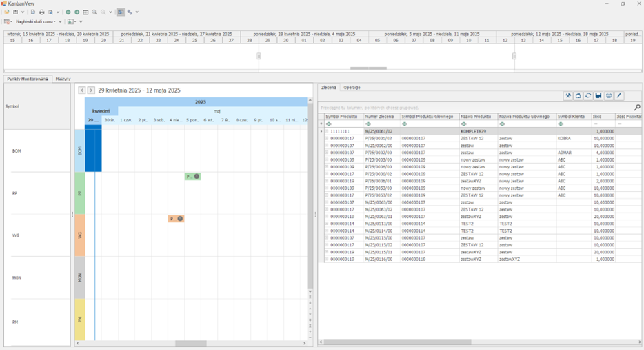Select the MON resource row label
Screen dimensions: 644x350
coord(17,278)
